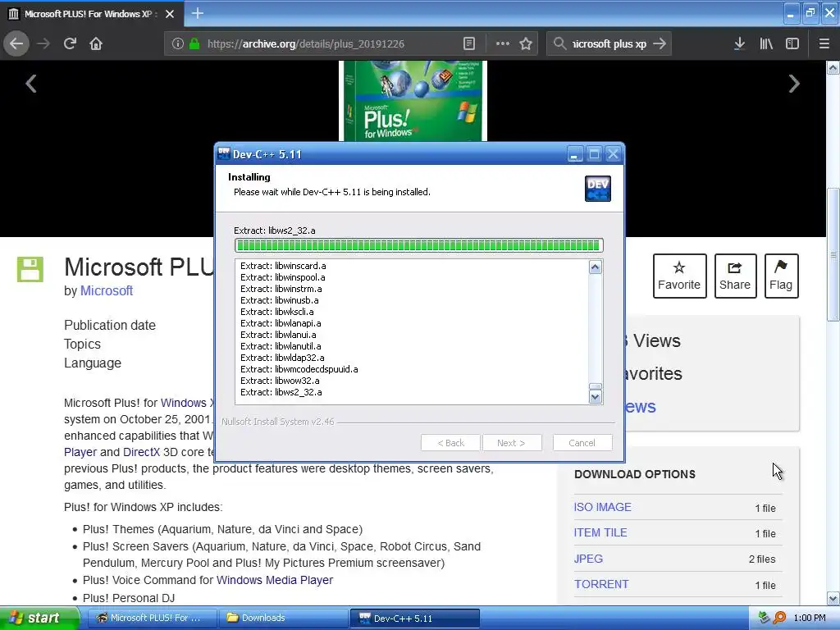840x630 pixels.
Task: Click the orange magnifier tray icon
Action: (779, 618)
